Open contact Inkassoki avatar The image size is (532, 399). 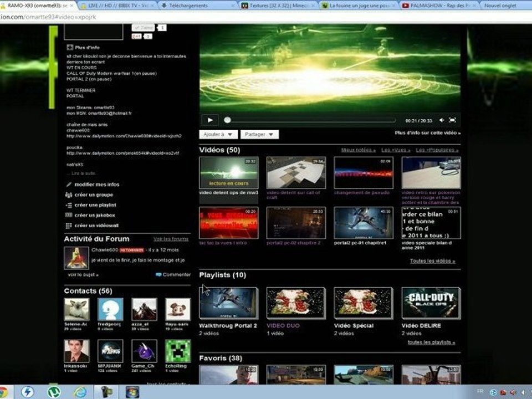(x=76, y=351)
